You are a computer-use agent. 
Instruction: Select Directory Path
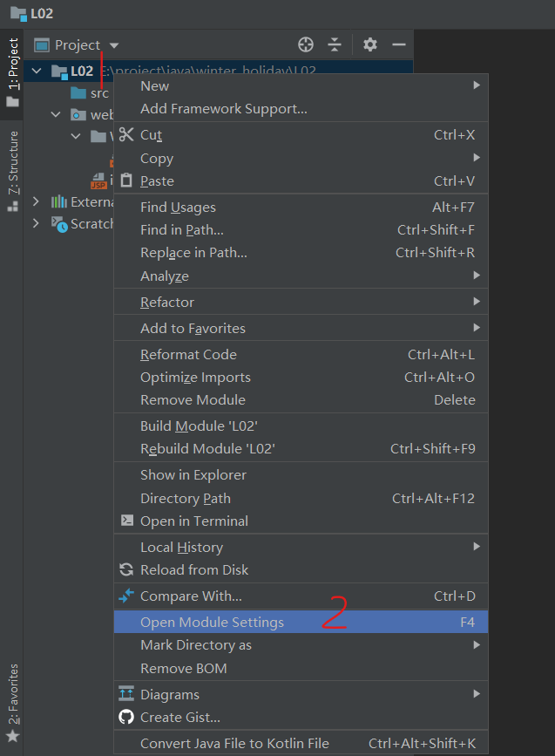(x=301, y=498)
